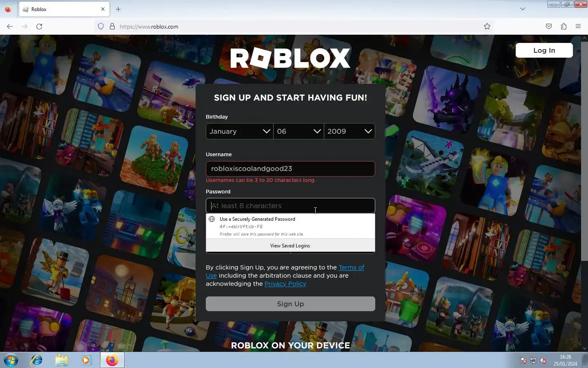The width and height of the screenshot is (588, 368).
Task: Open Firefox extensions menu
Action: pyautogui.click(x=563, y=27)
